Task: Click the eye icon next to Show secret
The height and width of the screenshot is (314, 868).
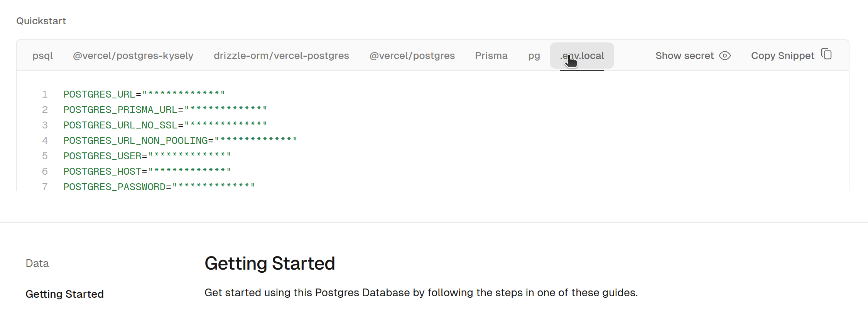Action: (x=725, y=56)
